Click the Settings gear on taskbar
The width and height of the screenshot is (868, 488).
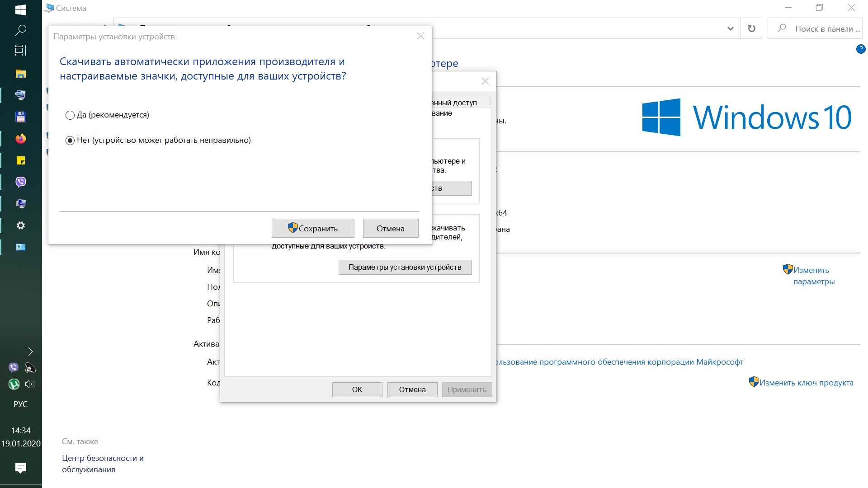coord(21,225)
